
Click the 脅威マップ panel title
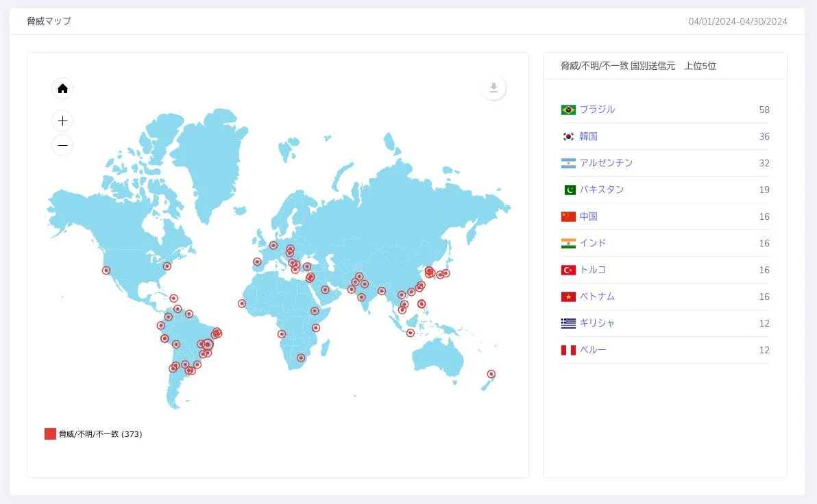(x=49, y=21)
